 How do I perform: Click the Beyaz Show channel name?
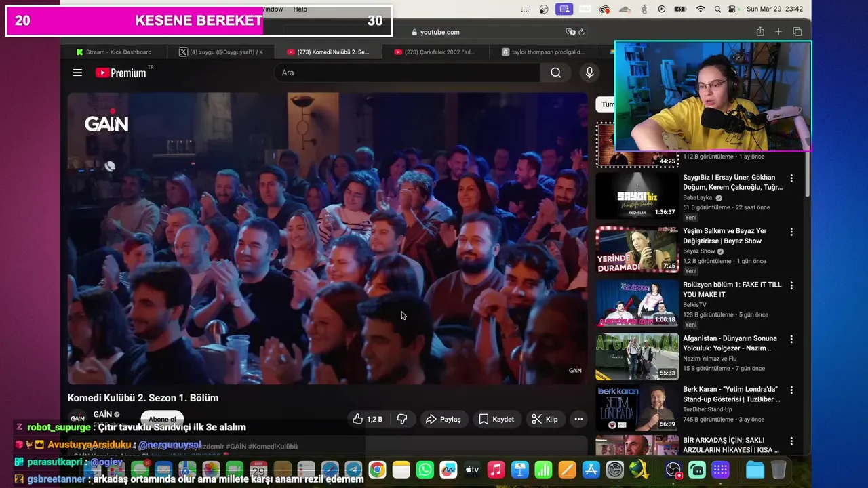pos(698,251)
